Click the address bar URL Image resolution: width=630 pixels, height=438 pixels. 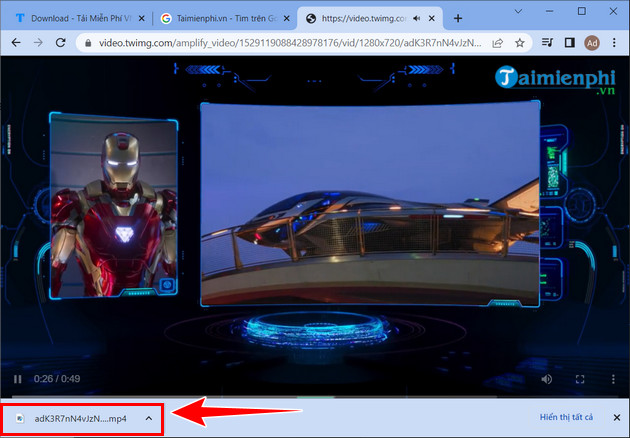pos(290,43)
